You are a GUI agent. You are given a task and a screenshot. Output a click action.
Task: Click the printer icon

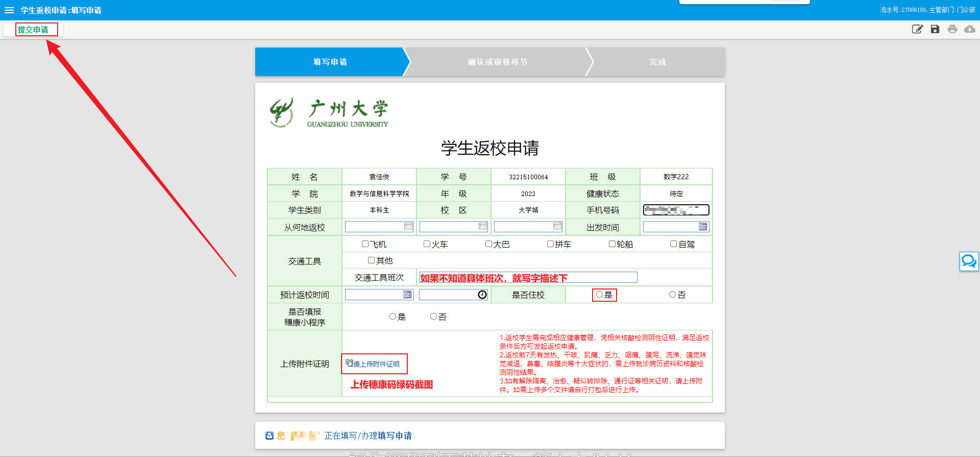click(952, 29)
